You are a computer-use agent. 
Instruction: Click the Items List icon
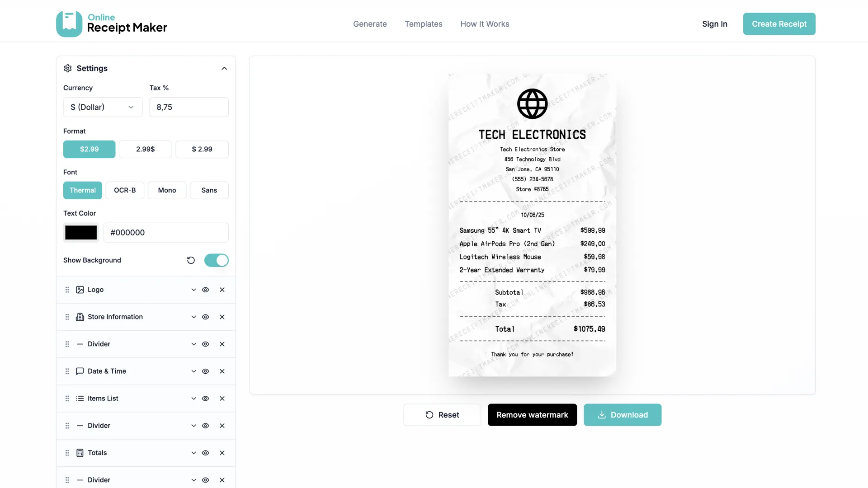80,398
